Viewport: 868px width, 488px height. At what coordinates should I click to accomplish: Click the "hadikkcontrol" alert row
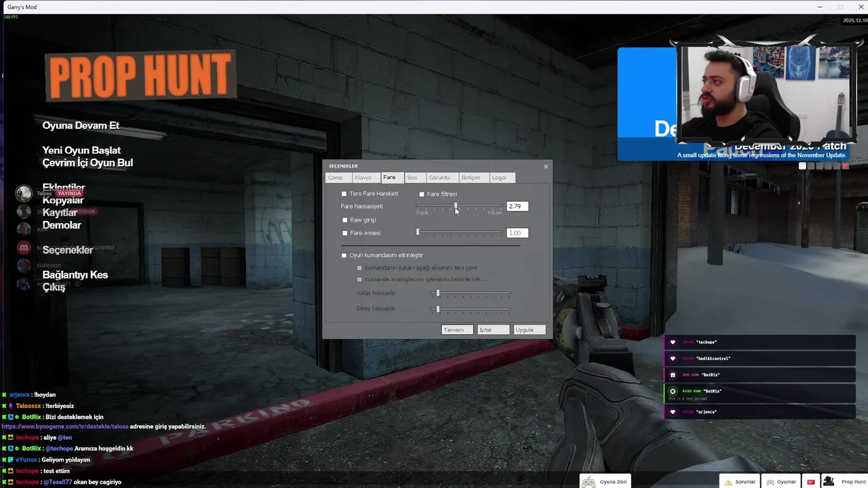tap(759, 359)
